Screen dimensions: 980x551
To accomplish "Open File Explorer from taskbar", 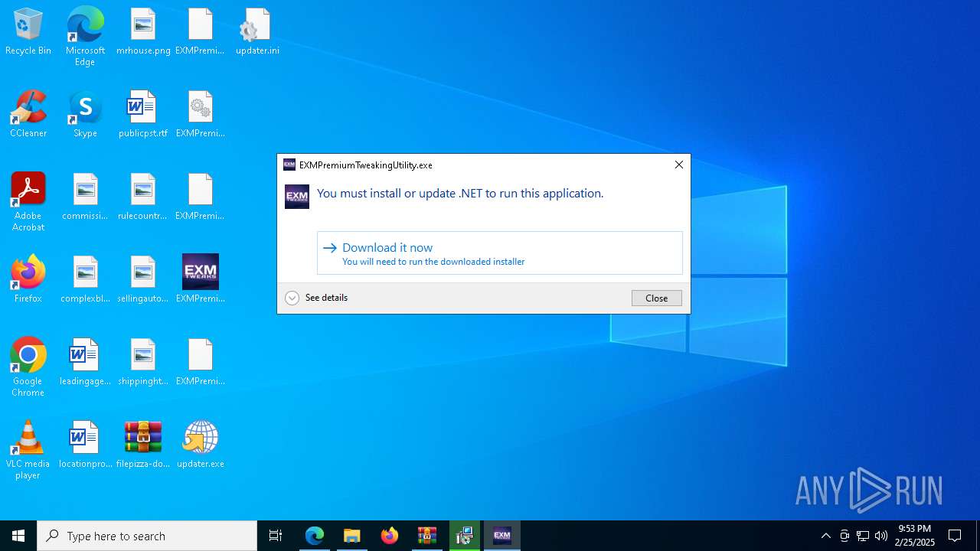I will click(x=352, y=536).
